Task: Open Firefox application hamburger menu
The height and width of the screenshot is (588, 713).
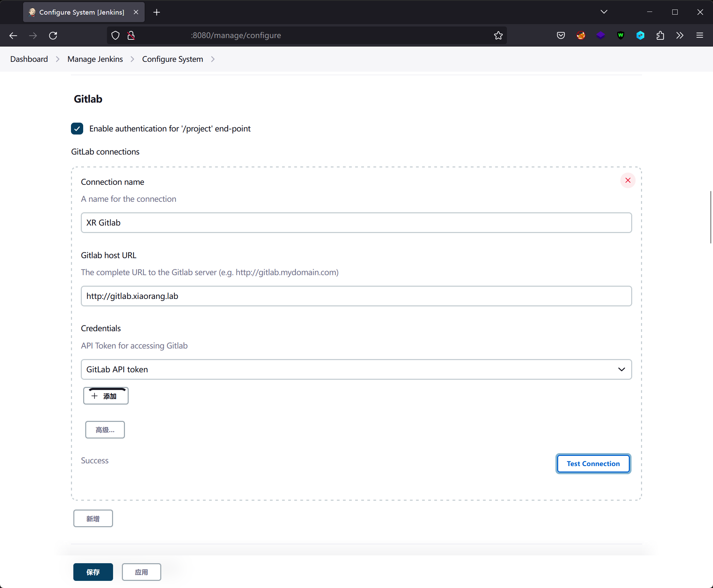Action: point(699,35)
